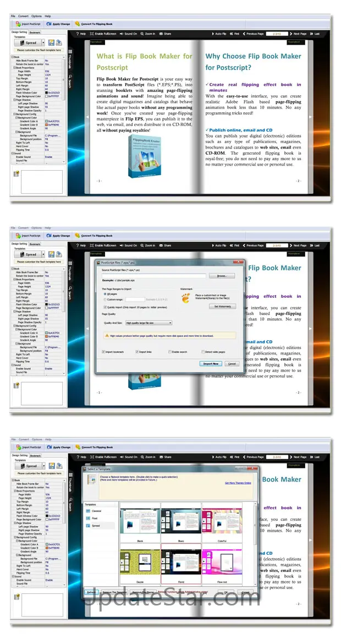The image size is (341, 644).
Task: Select the Dazzle template thumbnail
Action: coord(140,563)
